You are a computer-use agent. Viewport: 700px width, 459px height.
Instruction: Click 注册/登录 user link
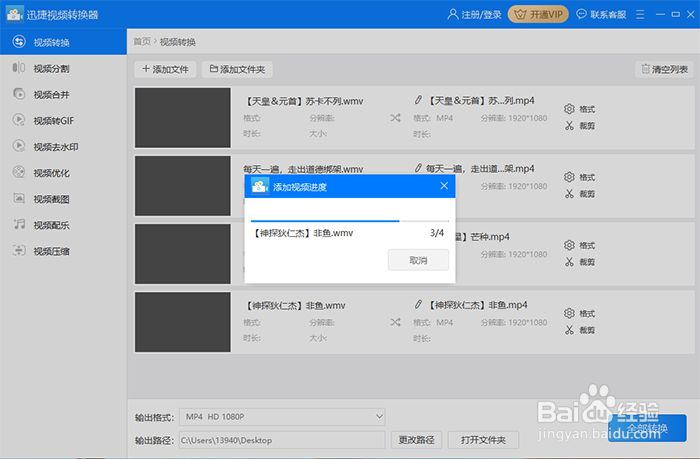(x=474, y=15)
